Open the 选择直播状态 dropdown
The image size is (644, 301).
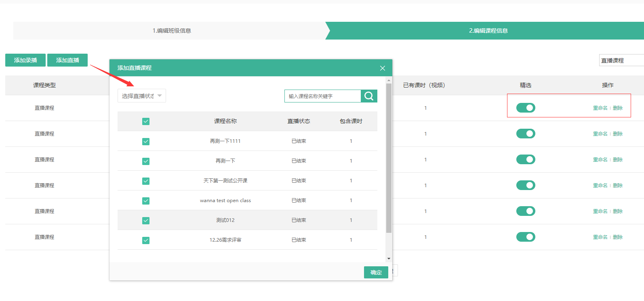coord(142,96)
